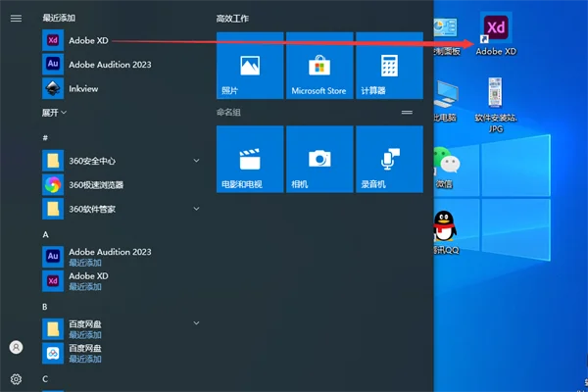The width and height of the screenshot is (588, 392).
Task: Click the 最近添加 section heading
Action: pos(59,18)
